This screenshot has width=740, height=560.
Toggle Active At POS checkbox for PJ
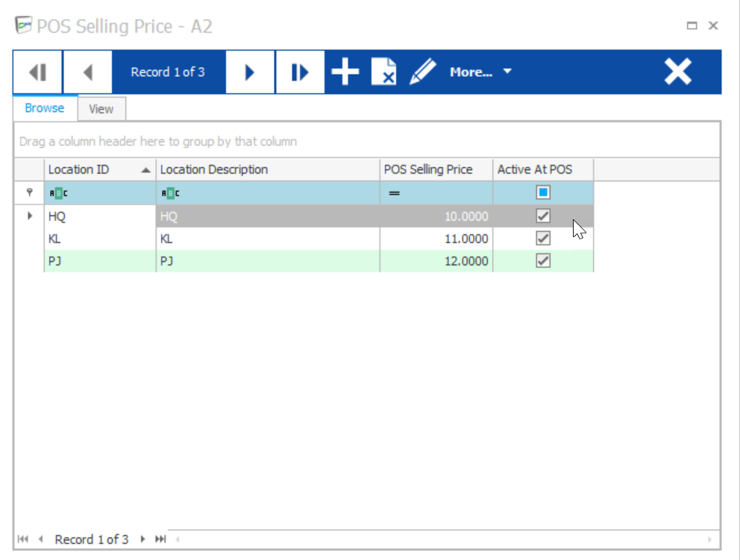[x=543, y=260]
